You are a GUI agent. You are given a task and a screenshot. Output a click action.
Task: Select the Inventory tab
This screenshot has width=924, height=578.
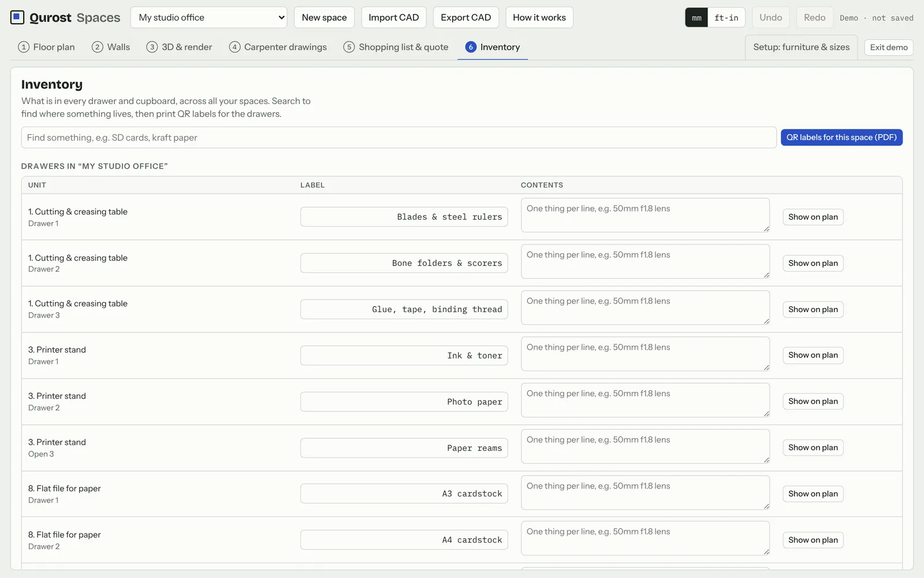[x=493, y=47]
